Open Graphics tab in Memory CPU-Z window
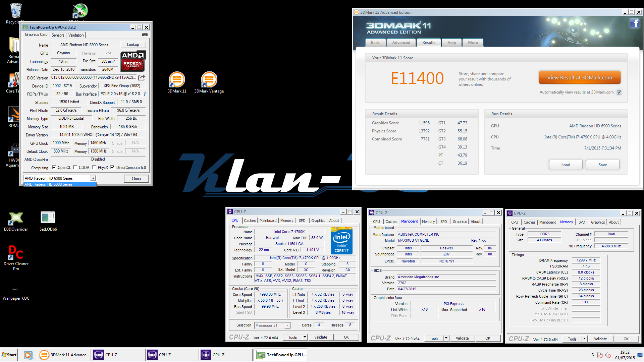Viewport: 644px width, 362px height. [x=598, y=222]
